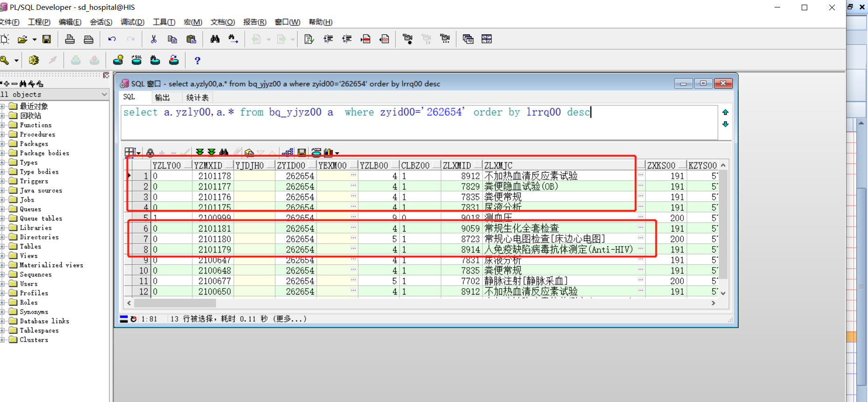Open the 文件(F) menu
Image resolution: width=868 pixels, height=402 pixels.
(x=9, y=22)
